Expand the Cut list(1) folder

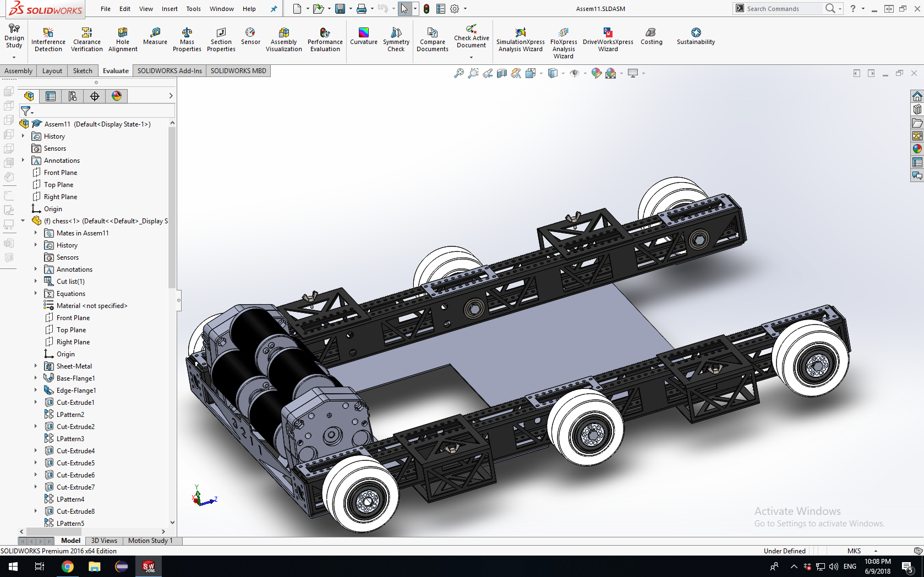[x=36, y=281]
